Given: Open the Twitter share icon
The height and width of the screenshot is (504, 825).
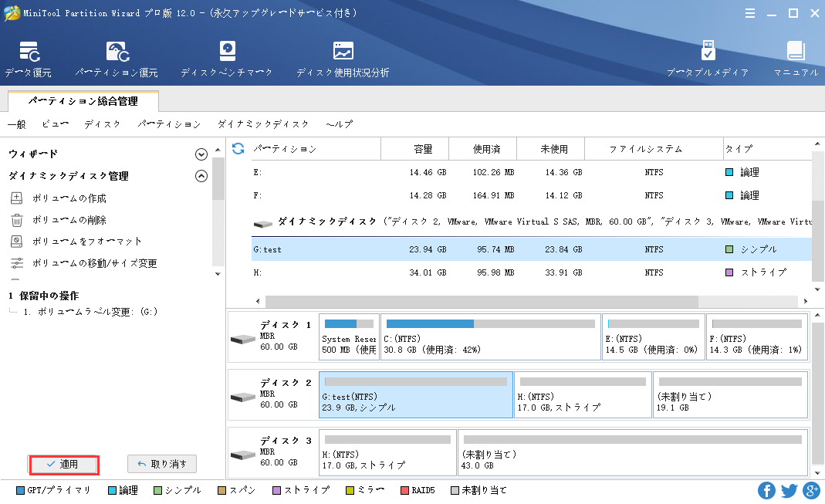Looking at the screenshot, I should click(x=789, y=490).
